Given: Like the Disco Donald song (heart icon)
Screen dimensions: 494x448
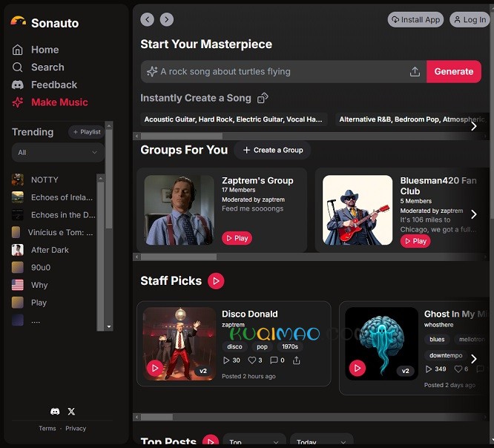Looking at the screenshot, I should [x=251, y=360].
